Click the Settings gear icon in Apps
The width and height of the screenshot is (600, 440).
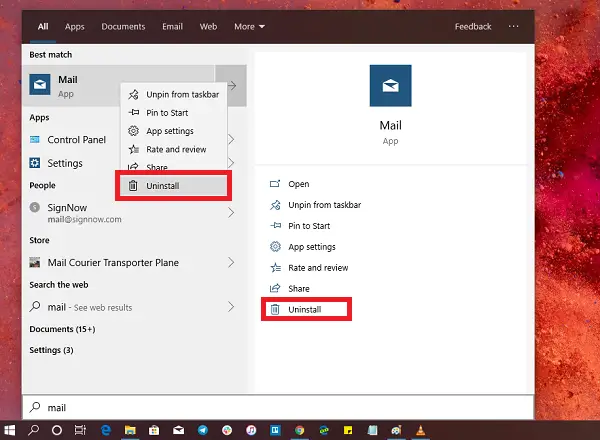point(34,163)
